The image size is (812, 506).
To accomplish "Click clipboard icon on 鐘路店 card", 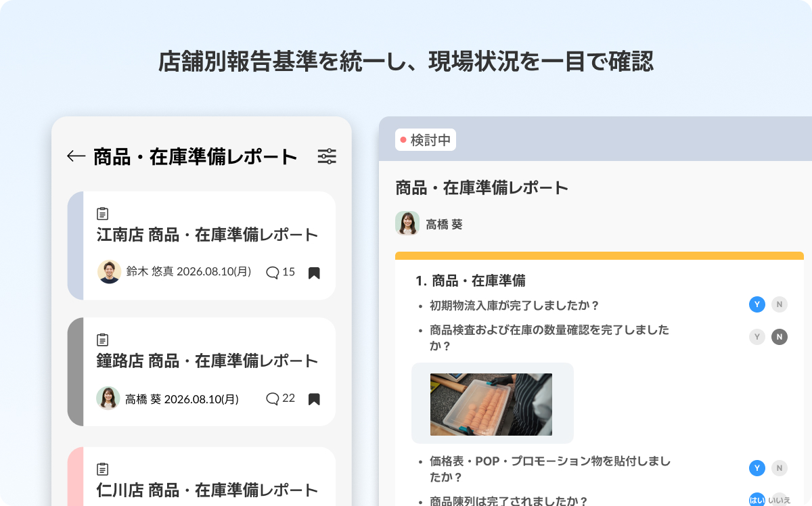I will (x=102, y=340).
